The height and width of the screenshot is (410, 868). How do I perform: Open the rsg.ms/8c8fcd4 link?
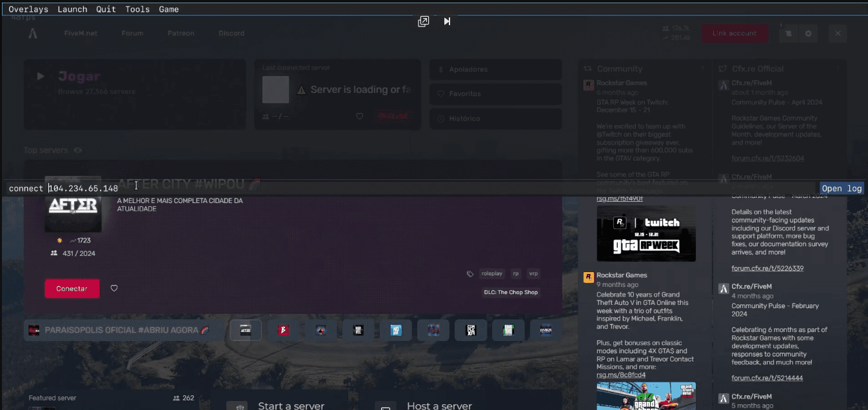621,375
